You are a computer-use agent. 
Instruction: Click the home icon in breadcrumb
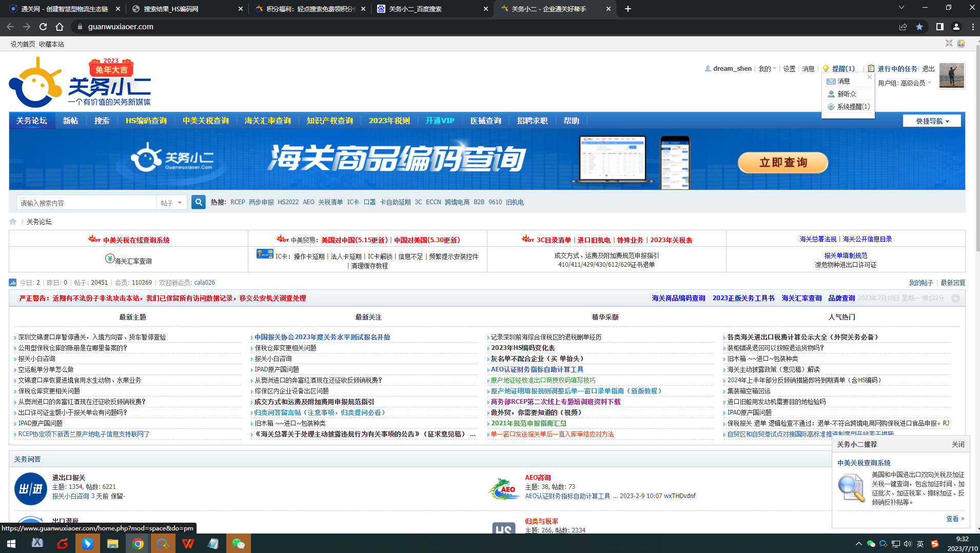(x=13, y=222)
